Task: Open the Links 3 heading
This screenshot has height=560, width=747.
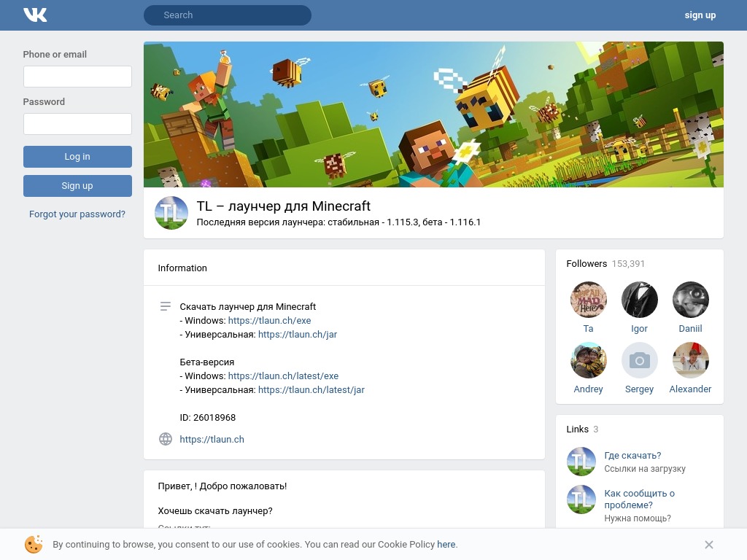Action: click(x=582, y=429)
